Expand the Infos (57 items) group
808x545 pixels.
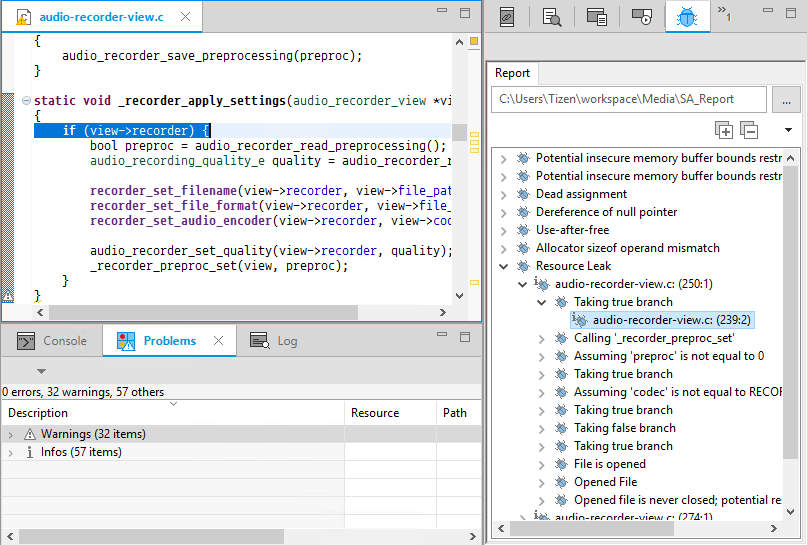pos(11,452)
